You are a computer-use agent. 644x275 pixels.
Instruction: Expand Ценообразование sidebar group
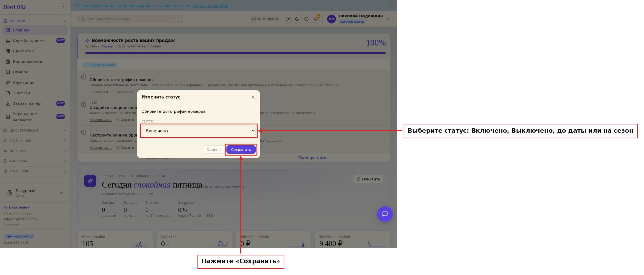(35, 130)
